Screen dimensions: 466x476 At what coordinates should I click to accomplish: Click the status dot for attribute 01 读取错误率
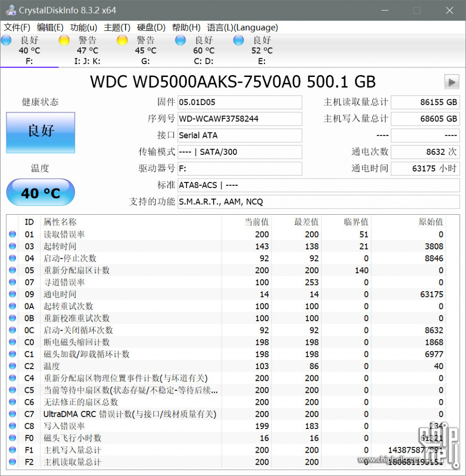click(x=12, y=234)
